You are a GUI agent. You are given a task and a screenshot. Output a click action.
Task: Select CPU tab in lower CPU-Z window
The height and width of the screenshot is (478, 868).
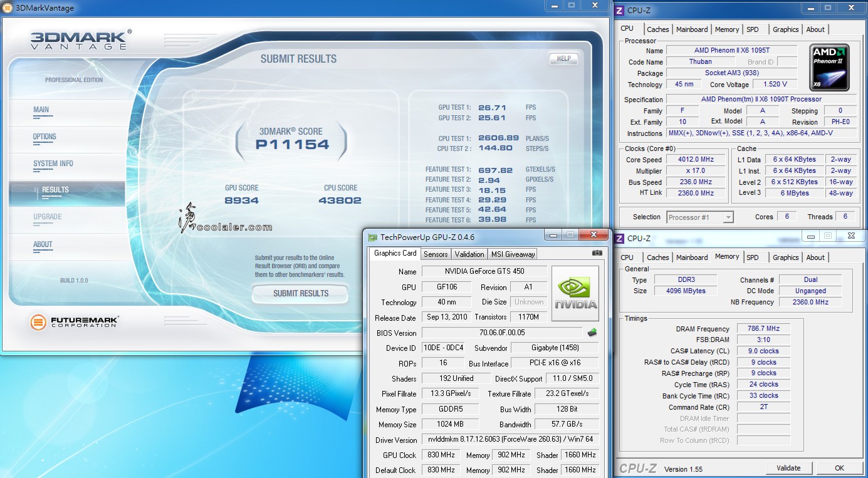pos(627,257)
